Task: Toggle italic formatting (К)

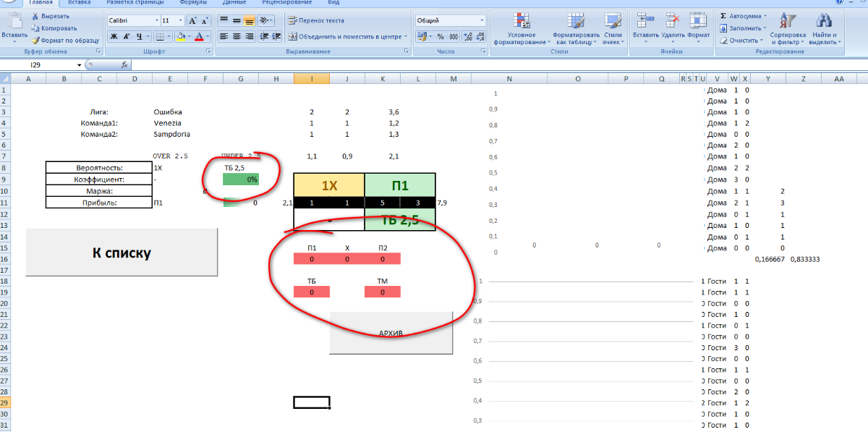Action: tap(126, 36)
